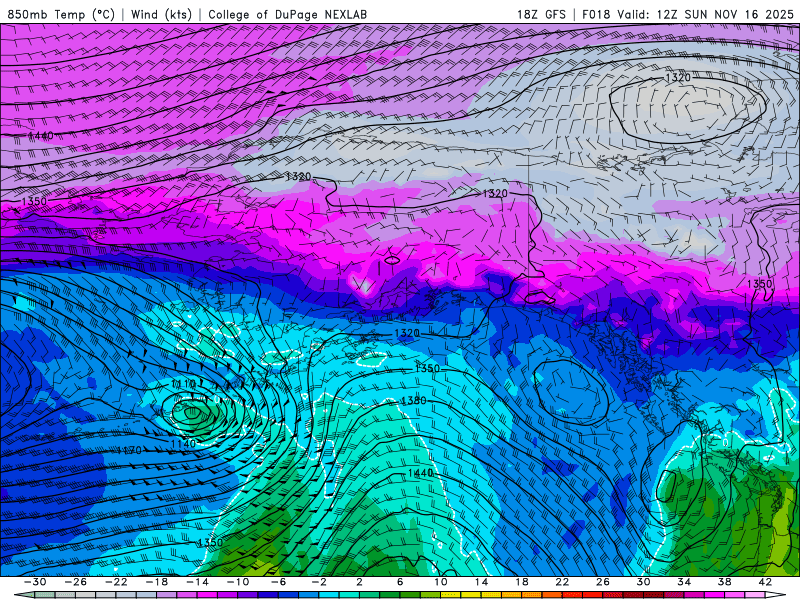Select the "-26" colorbar scale value
Screen dimensions: 800x600
[x=76, y=582]
